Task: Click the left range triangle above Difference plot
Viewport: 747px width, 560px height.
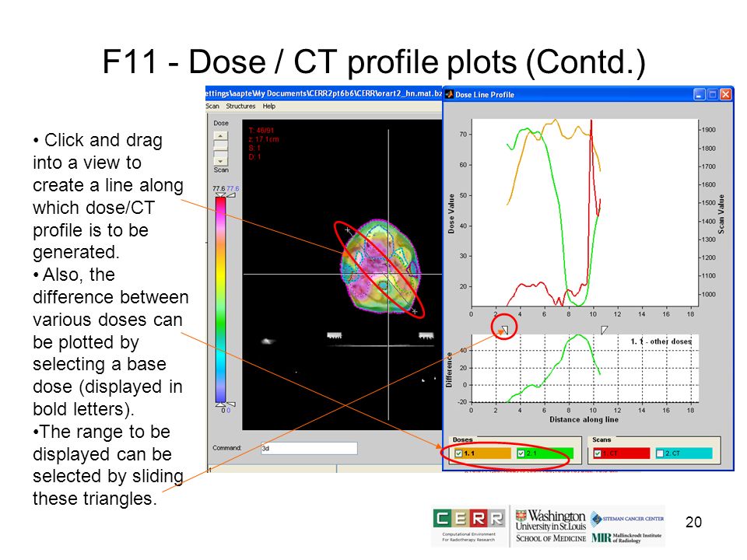Action: pyautogui.click(x=505, y=329)
